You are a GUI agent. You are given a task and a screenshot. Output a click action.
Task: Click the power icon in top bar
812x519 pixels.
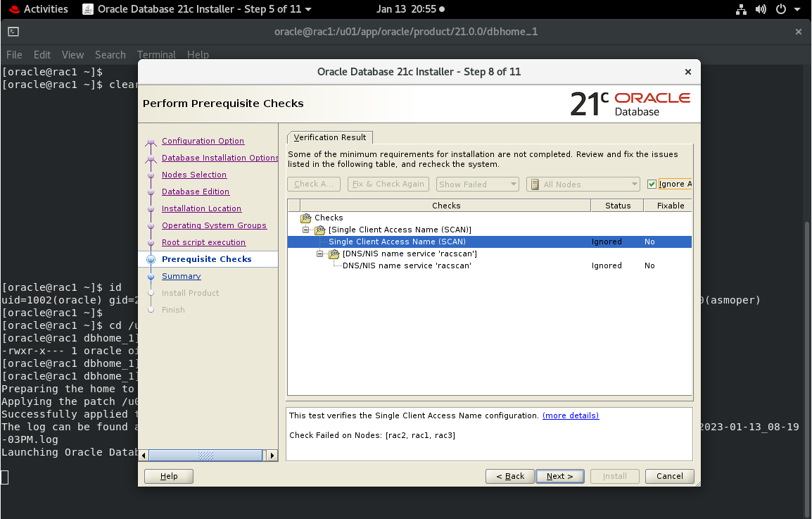tap(781, 9)
